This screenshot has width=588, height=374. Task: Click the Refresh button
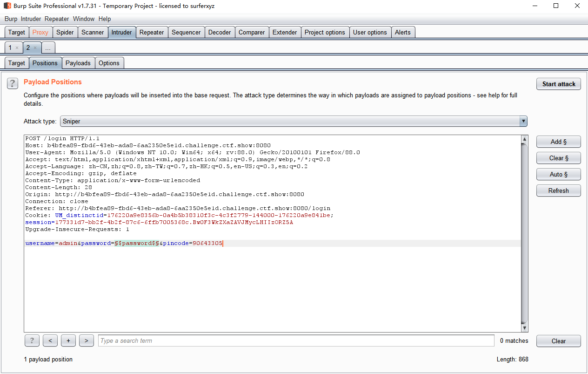pos(559,190)
